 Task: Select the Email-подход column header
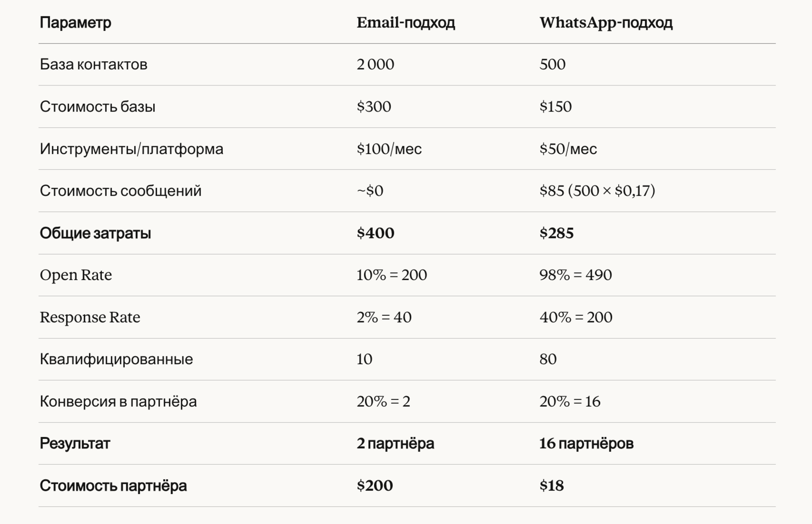406,23
